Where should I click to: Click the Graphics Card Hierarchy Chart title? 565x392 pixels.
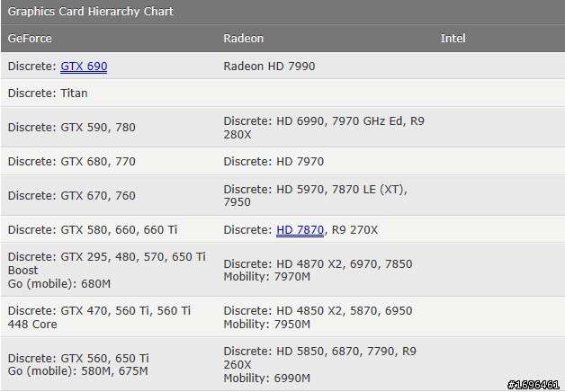(91, 12)
